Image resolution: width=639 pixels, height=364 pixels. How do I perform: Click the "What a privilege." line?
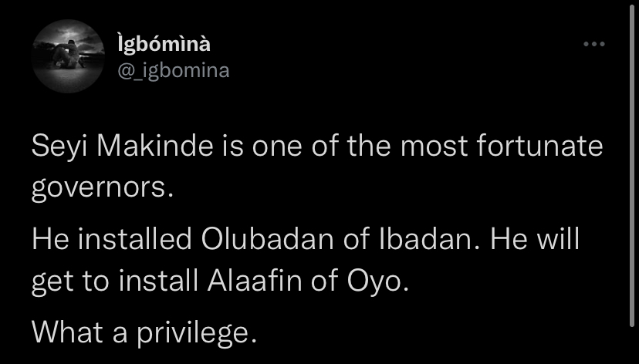click(x=143, y=332)
